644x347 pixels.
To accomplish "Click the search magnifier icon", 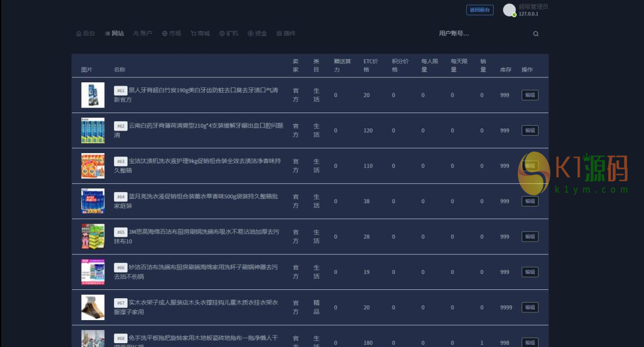I will point(535,33).
